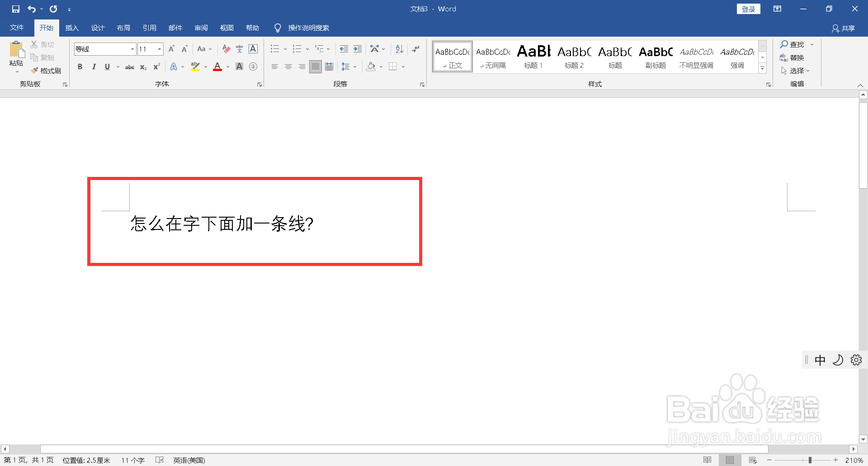Decrease paragraph indent
Screen dimensions: 868x466
point(344,49)
